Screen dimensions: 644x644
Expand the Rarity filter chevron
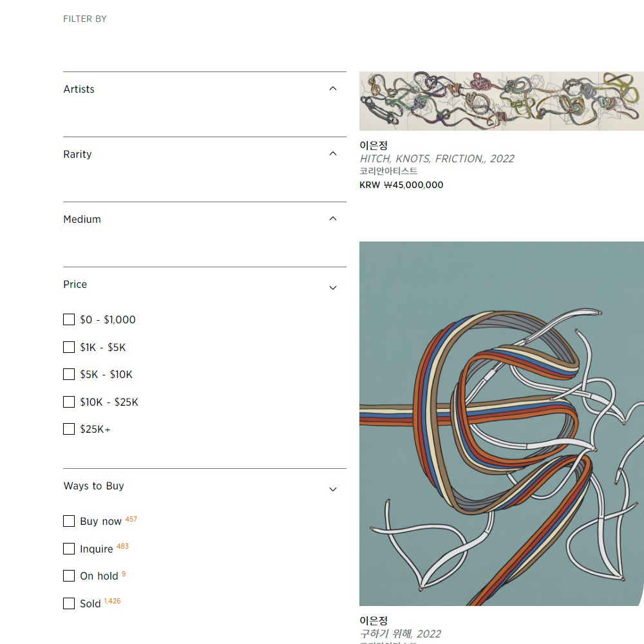click(x=333, y=154)
